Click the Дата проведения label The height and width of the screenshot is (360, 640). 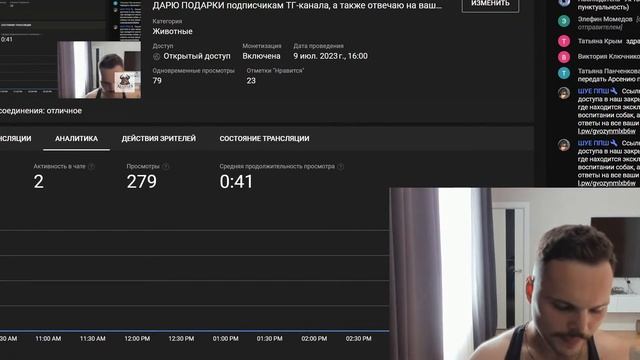(318, 46)
